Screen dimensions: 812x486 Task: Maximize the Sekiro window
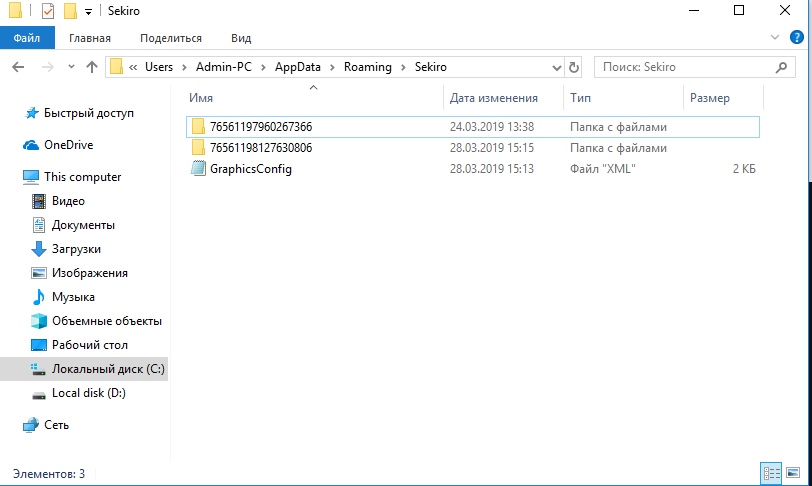(x=739, y=10)
